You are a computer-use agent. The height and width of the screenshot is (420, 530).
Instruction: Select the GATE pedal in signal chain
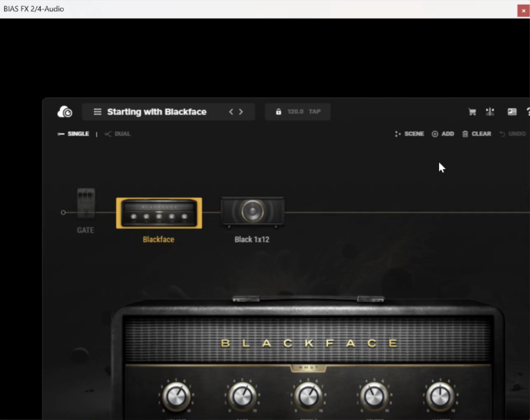coord(86,203)
